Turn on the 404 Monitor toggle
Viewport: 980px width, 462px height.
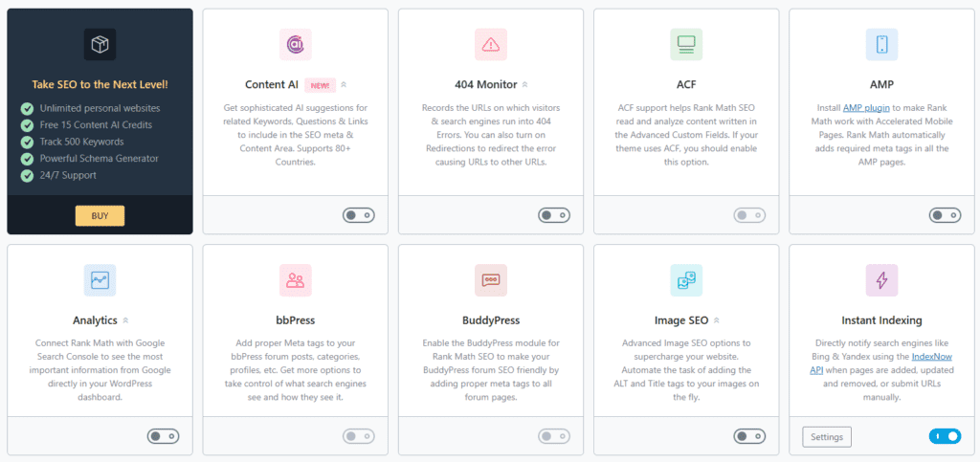[554, 215]
